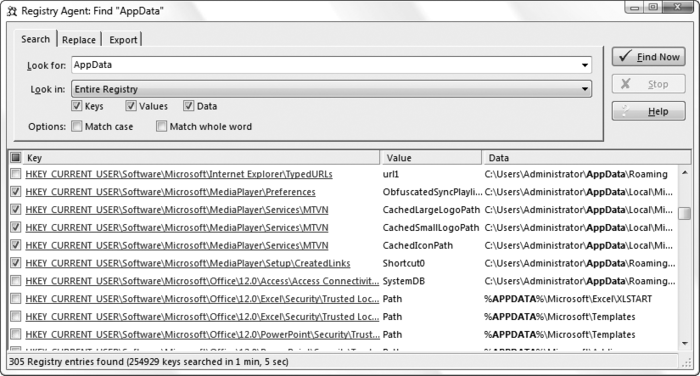Viewport: 700px width, 376px height.
Task: Click the Stop button
Action: tap(648, 84)
